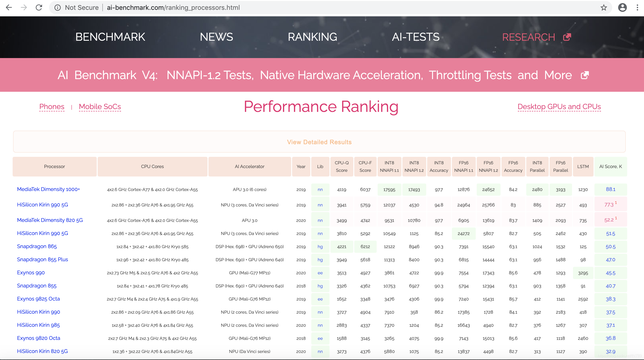Viewport: 644px width, 360px height.
Task: Open the external link in the pink V4 banner
Action: pyautogui.click(x=584, y=75)
